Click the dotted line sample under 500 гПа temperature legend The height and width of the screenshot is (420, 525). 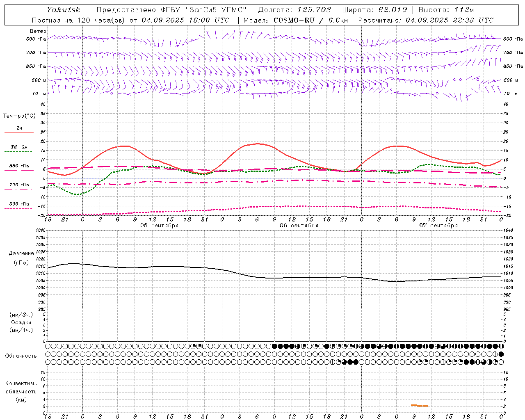[19, 208]
